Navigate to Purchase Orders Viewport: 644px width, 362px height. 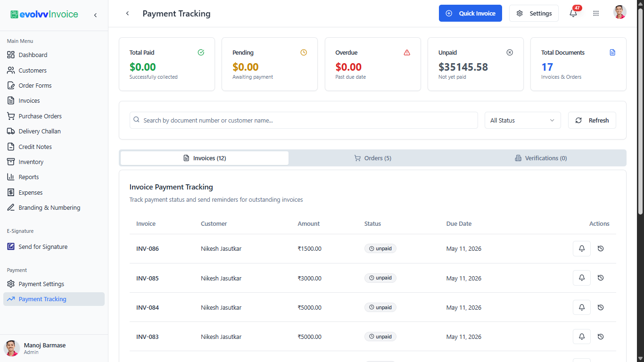54,116
